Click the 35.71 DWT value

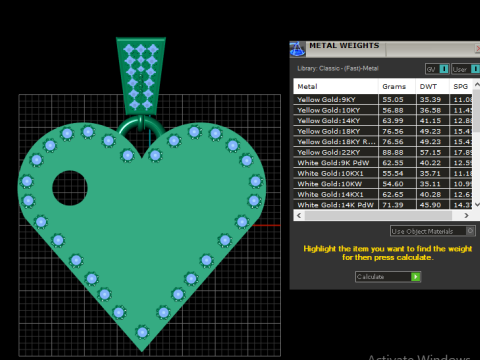pos(430,173)
